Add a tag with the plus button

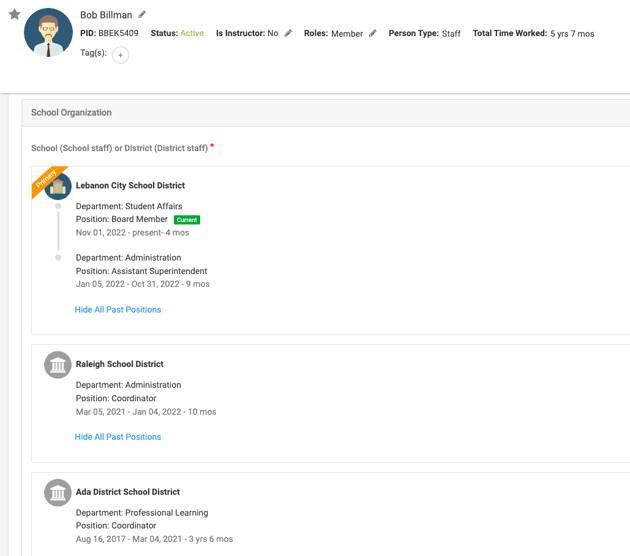pos(120,55)
